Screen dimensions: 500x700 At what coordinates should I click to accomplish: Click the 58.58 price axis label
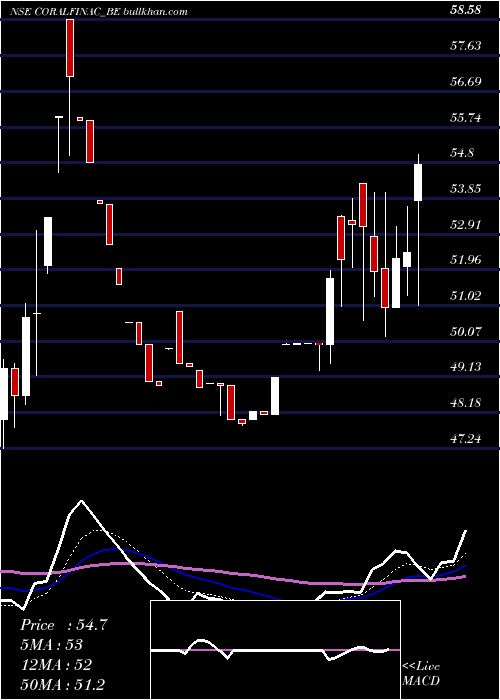(x=466, y=10)
